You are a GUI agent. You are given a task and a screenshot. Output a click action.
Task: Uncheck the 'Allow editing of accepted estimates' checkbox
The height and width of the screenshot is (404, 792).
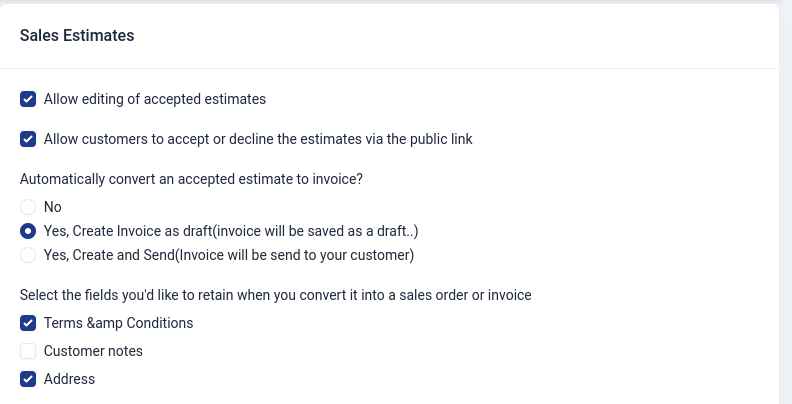pos(28,99)
